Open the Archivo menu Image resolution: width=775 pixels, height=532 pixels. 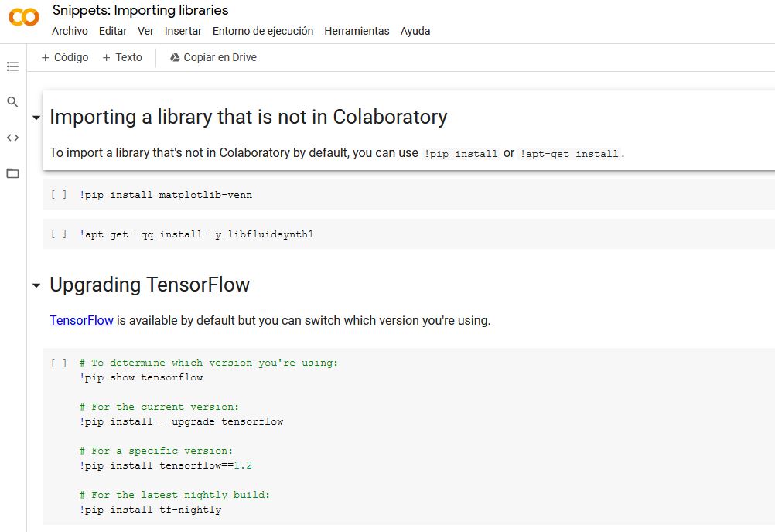(x=70, y=31)
